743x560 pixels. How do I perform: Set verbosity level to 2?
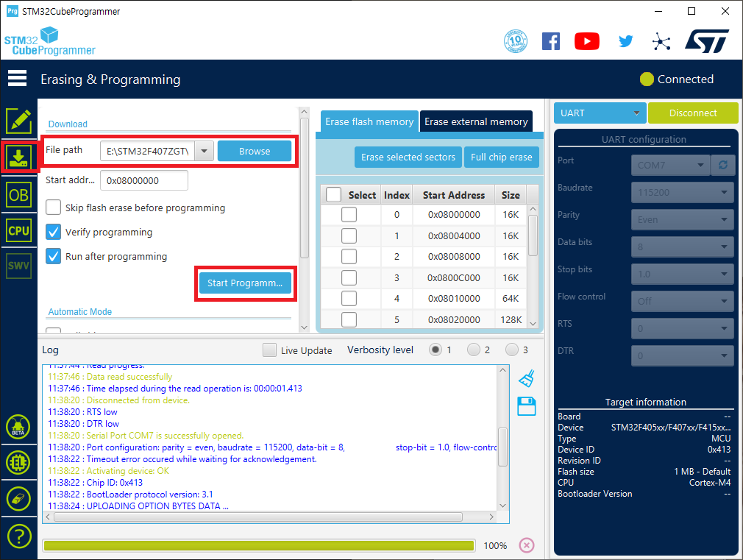coord(473,350)
